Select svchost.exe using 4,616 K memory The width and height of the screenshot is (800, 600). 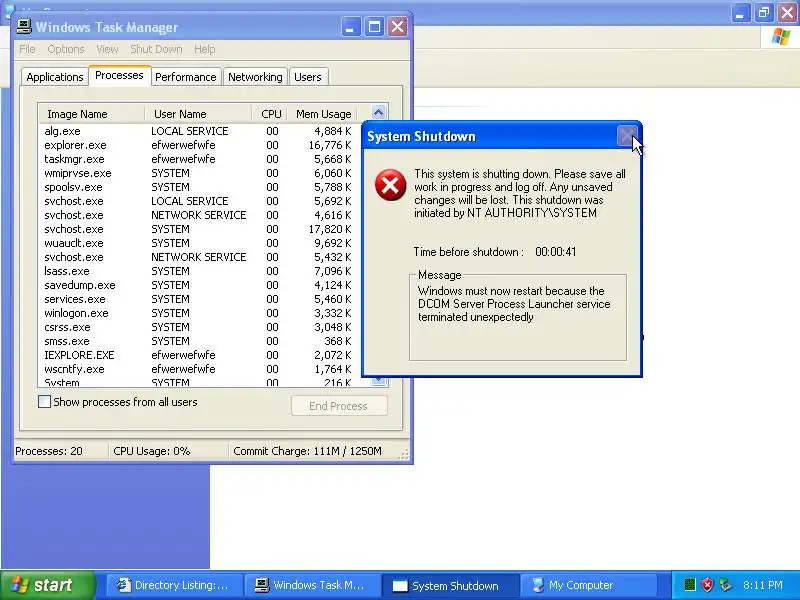click(198, 215)
